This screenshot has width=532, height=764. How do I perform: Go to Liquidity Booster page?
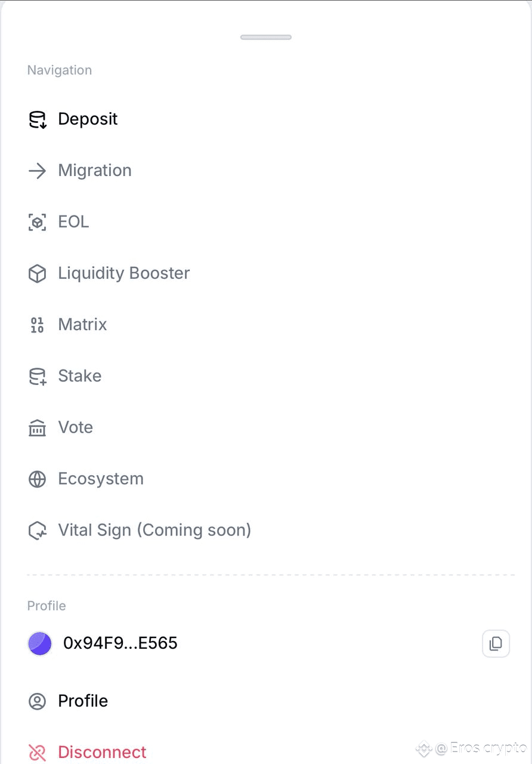(124, 273)
